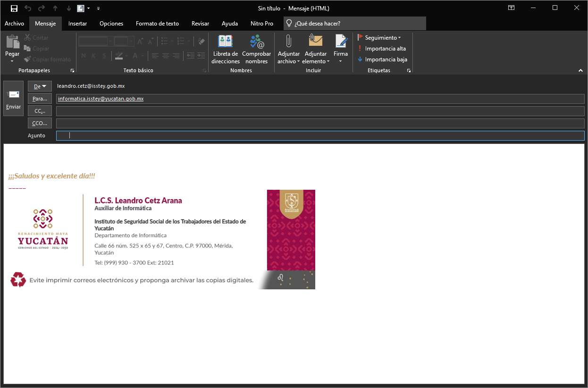588x388 pixels.
Task: Click the Pegar clipboard icon
Action: click(12, 42)
